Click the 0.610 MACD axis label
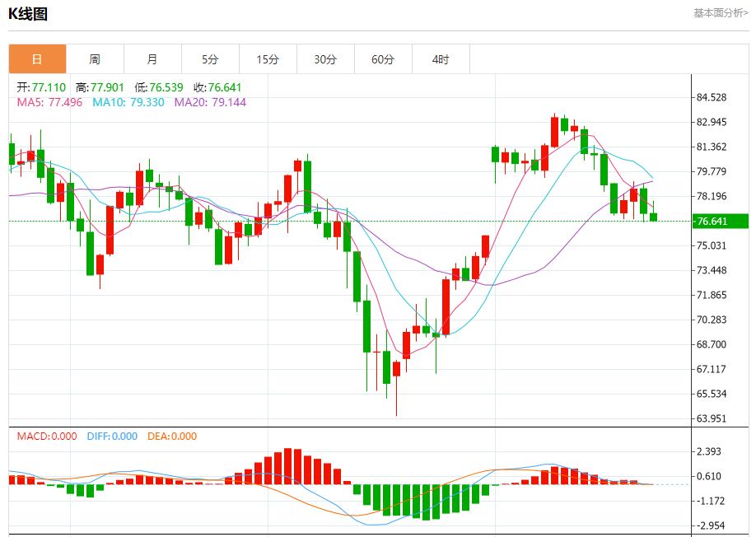 tap(709, 476)
